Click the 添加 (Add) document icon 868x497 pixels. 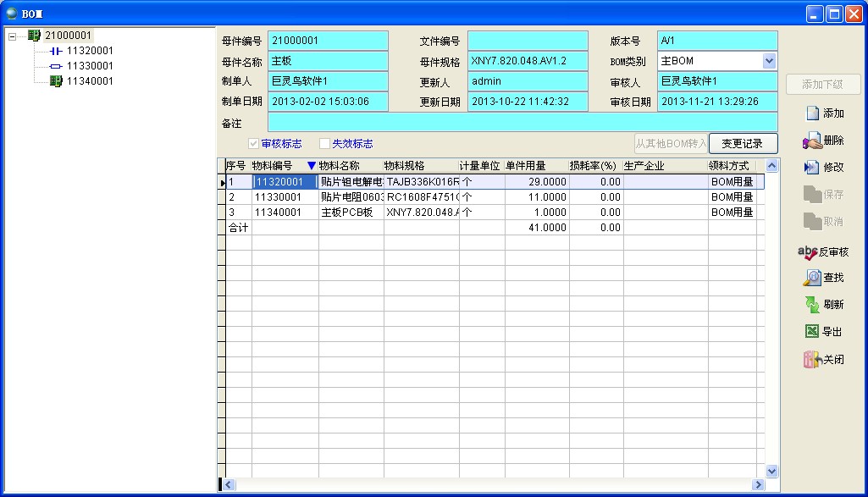click(x=812, y=113)
